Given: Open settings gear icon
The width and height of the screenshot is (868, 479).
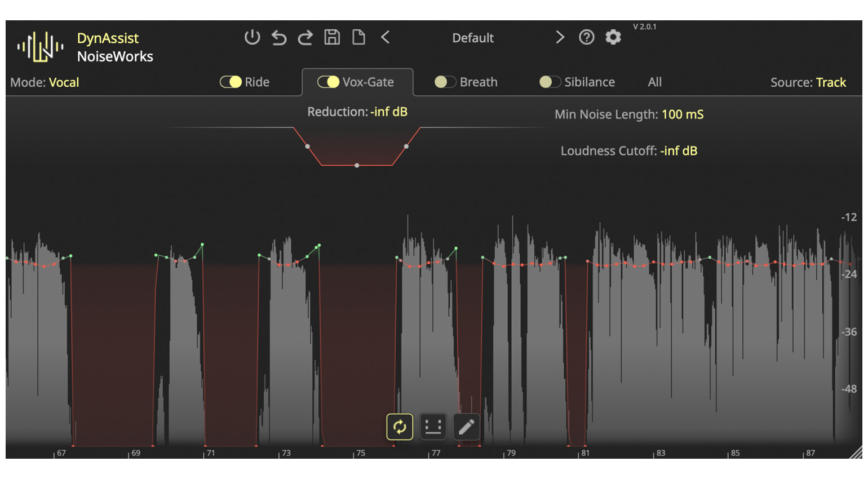Looking at the screenshot, I should pos(613,38).
